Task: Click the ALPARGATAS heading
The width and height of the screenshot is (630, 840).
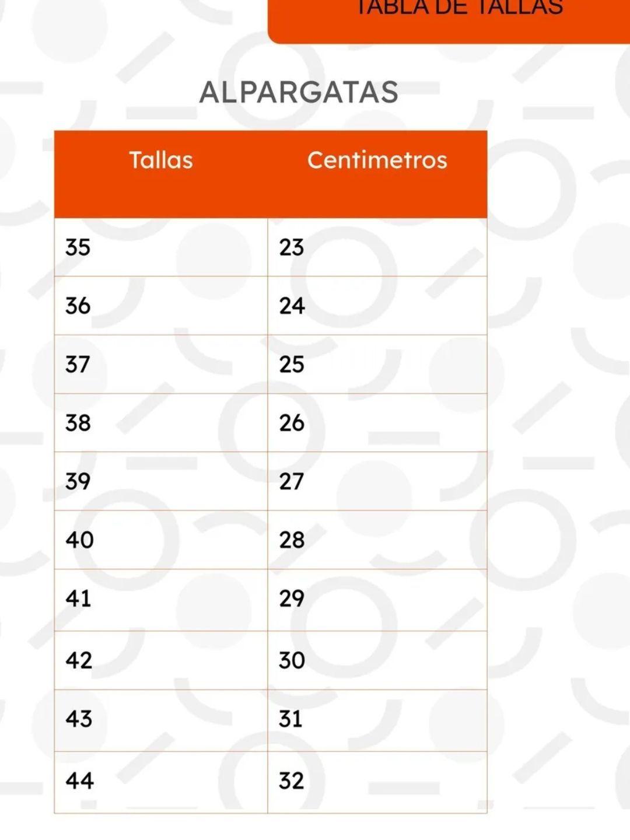Action: coord(299,92)
